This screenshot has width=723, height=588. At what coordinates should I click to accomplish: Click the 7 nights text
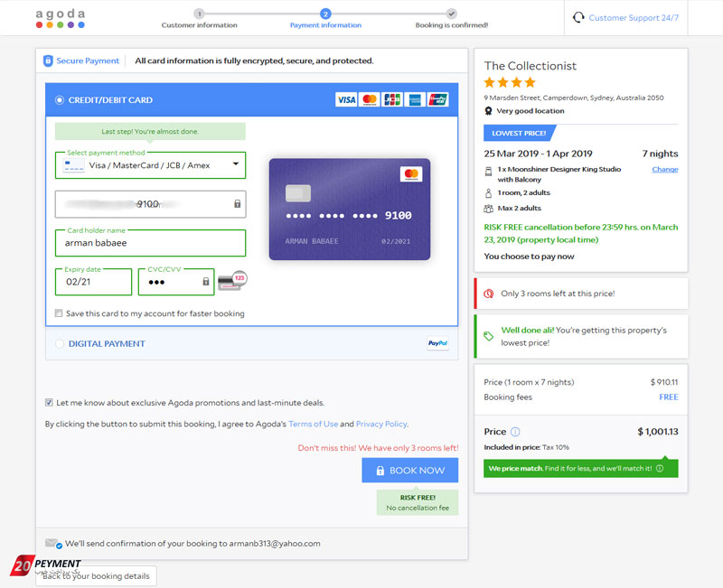pos(661,154)
